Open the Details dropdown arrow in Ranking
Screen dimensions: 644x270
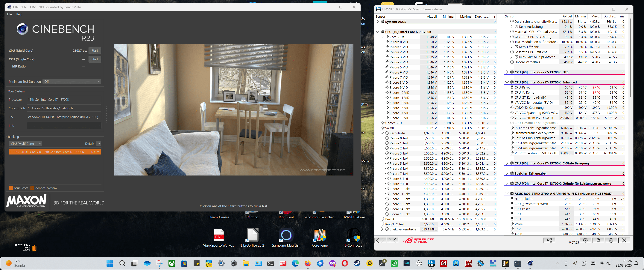[99, 144]
